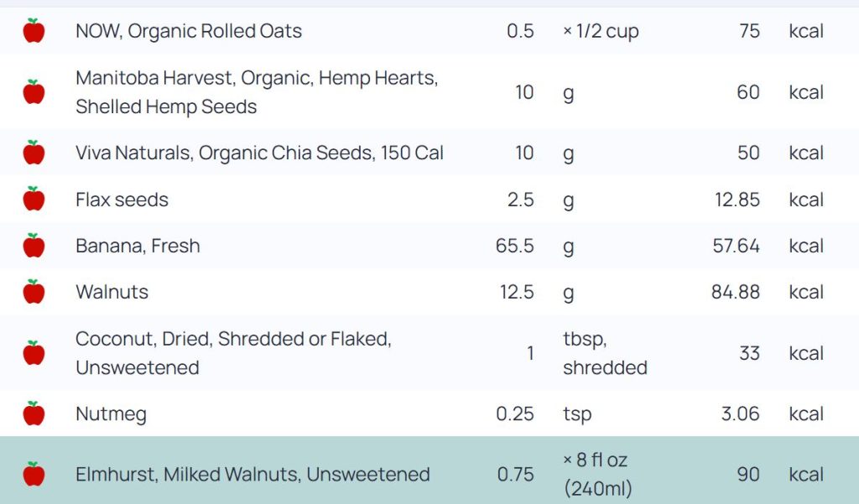Image resolution: width=859 pixels, height=504 pixels.
Task: Click the apple icon beside Coconut, Dried
Action: coord(34,353)
